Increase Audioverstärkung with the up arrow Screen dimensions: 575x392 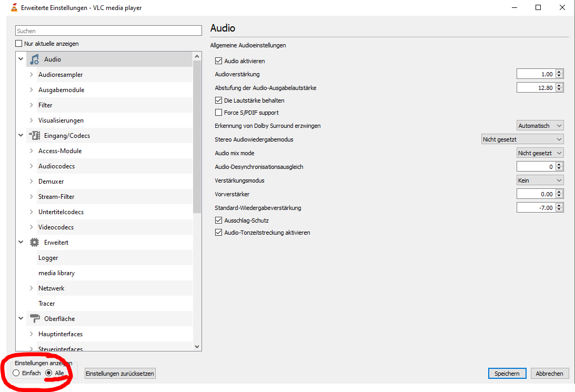coord(559,72)
